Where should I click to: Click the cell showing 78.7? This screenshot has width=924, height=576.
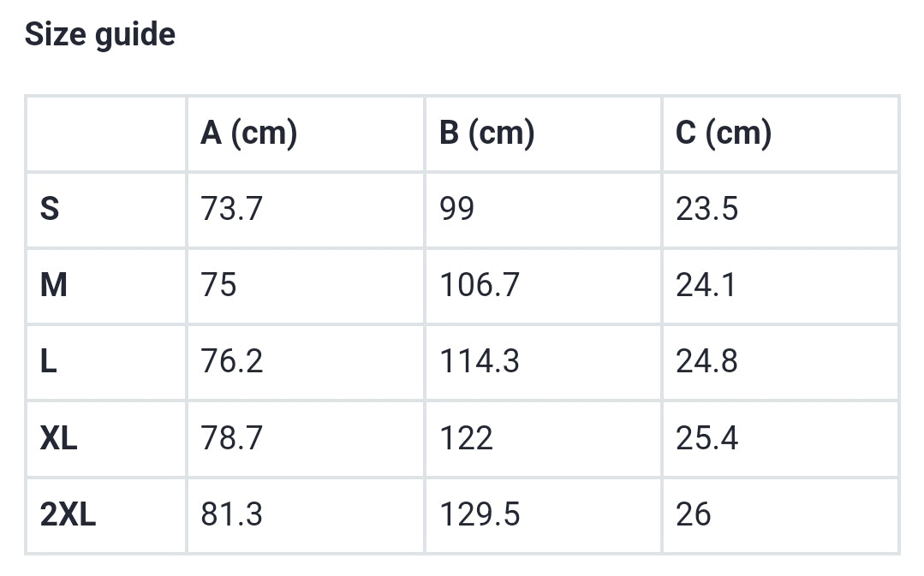pyautogui.click(x=231, y=438)
